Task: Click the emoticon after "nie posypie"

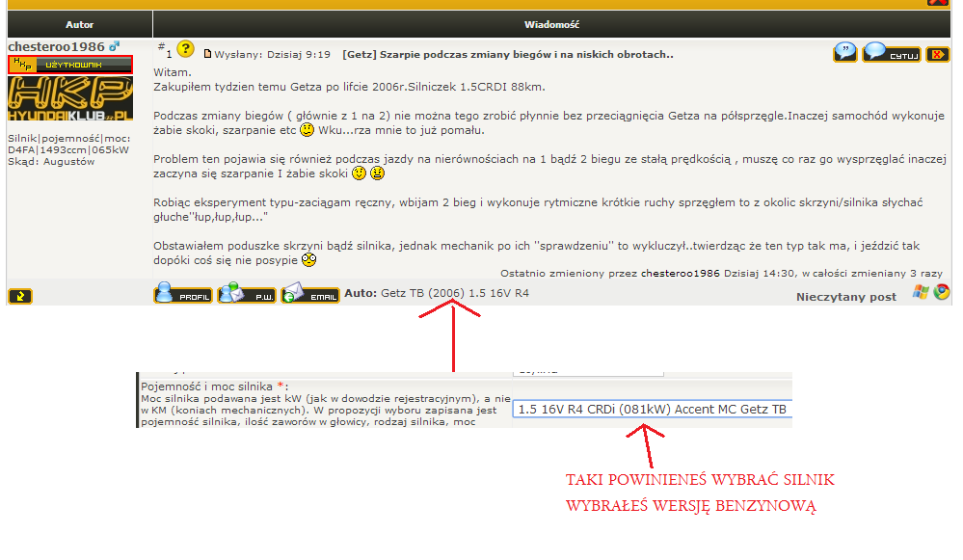Action: (x=308, y=260)
